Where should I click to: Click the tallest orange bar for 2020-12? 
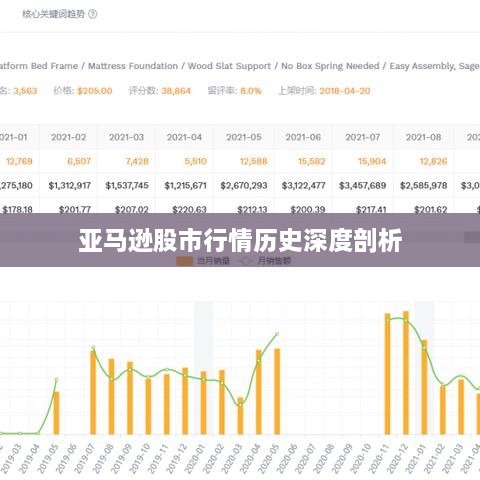pos(406,373)
